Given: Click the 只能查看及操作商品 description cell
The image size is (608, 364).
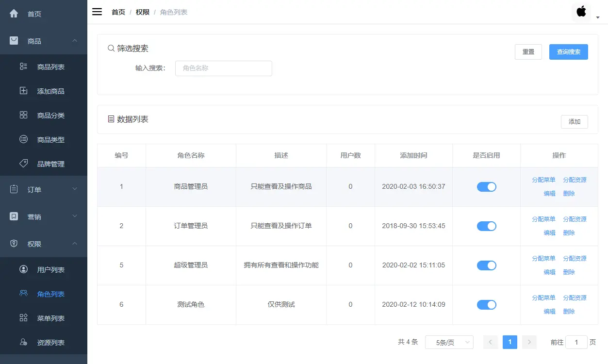Looking at the screenshot, I should pyautogui.click(x=281, y=186).
